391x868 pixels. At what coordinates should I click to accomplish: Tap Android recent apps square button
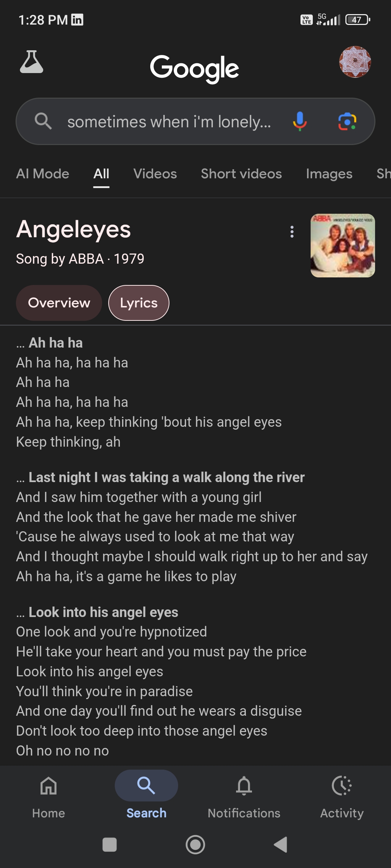(x=110, y=844)
